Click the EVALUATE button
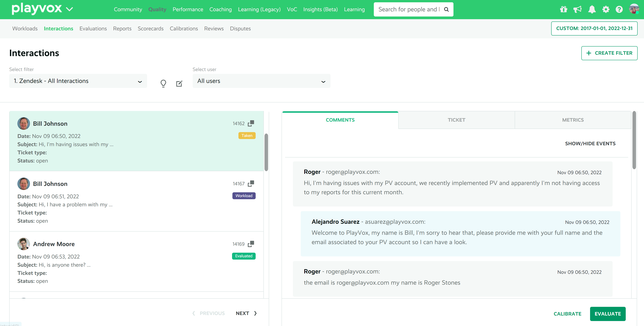Viewport: 644px width, 326px height. point(608,314)
